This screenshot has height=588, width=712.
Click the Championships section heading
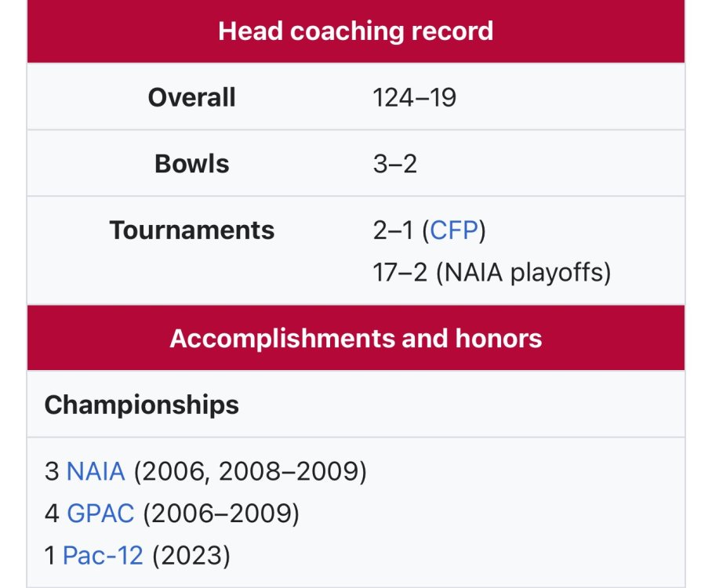142,405
